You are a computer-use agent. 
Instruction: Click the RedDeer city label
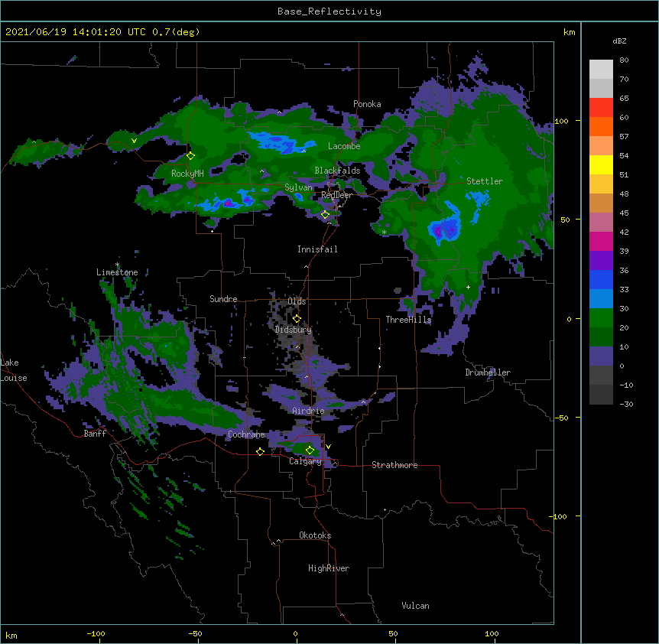pos(336,195)
